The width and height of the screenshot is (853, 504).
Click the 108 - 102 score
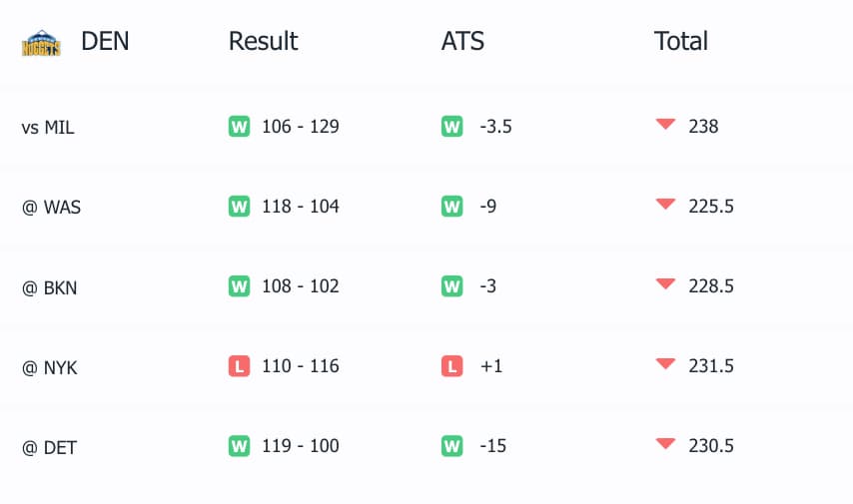(300, 286)
